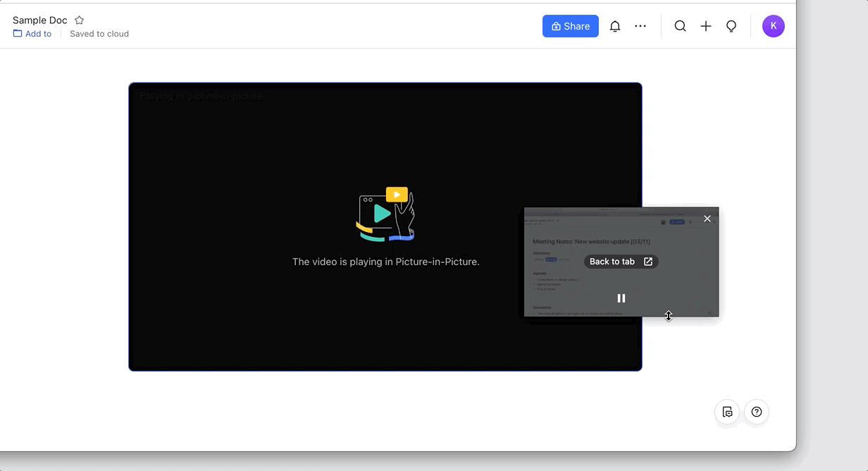Star the Sample Doc as a favorite

(79, 20)
